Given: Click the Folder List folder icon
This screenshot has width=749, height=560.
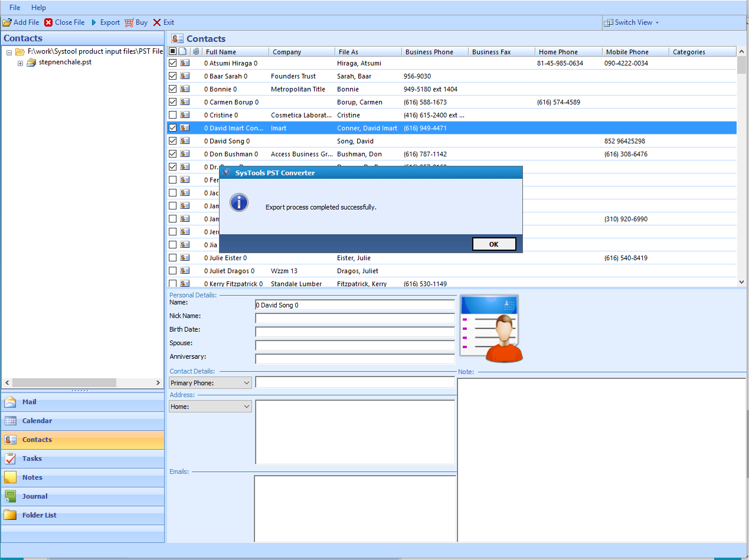Looking at the screenshot, I should coord(11,515).
